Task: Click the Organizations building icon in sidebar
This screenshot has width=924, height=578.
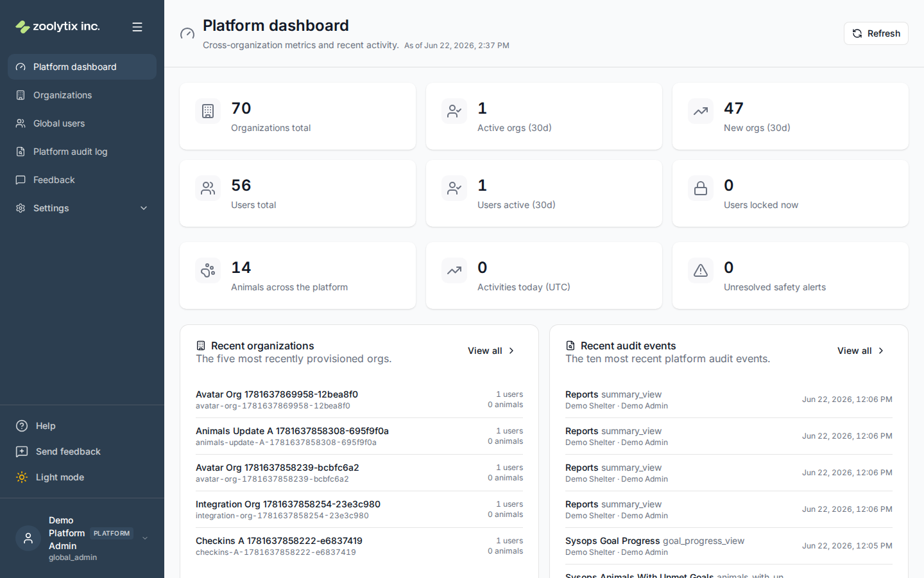Action: coord(21,95)
